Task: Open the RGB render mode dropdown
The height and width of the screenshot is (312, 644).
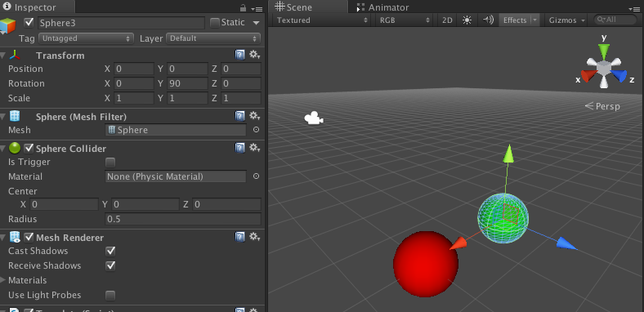Action: [405, 20]
